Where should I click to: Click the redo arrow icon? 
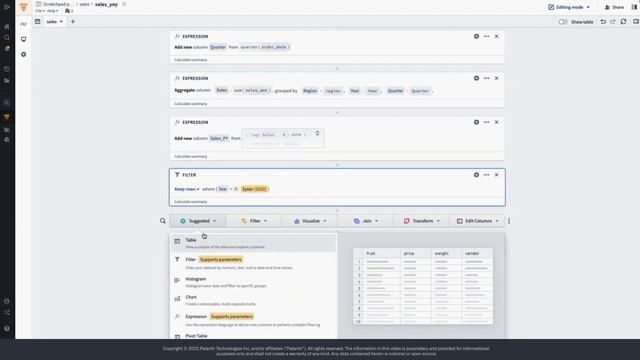pyautogui.click(x=613, y=22)
